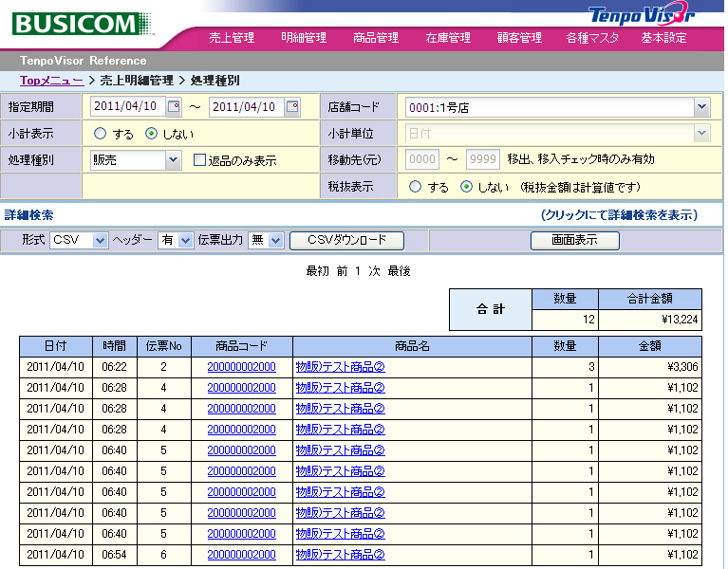The image size is (728, 569).
Task: Click the 最初 pagination link
Action: coord(317,271)
